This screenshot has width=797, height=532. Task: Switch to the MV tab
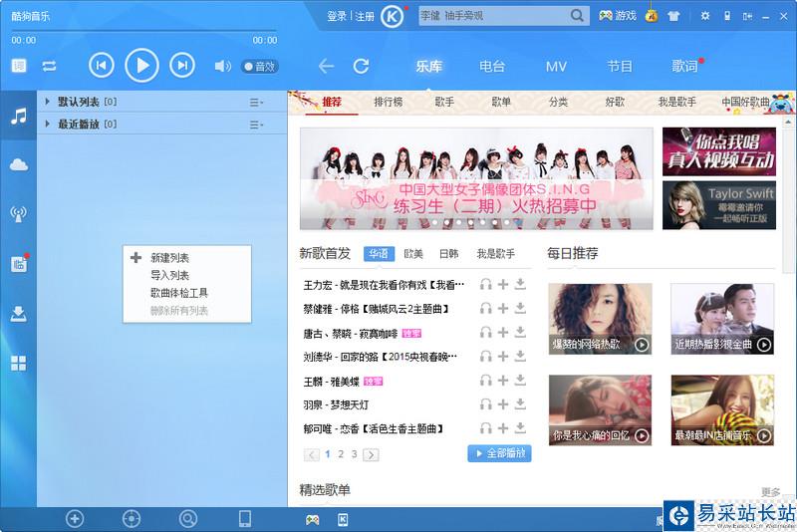point(556,67)
